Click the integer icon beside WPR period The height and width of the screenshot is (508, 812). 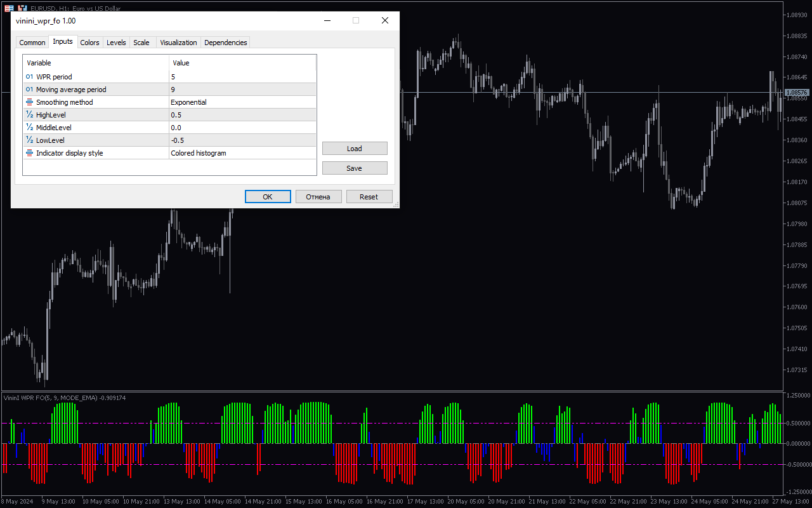coord(29,77)
